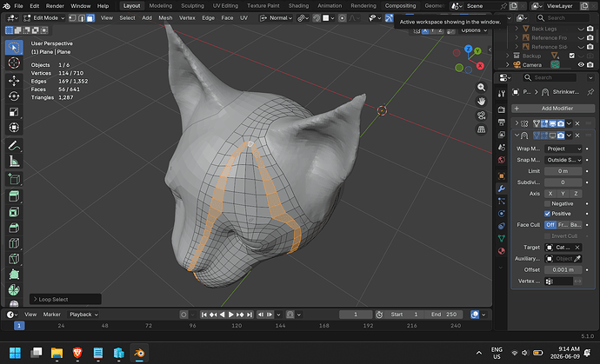600x364 pixels.
Task: Click the viewport zoom magnifier icon
Action: coord(481,88)
